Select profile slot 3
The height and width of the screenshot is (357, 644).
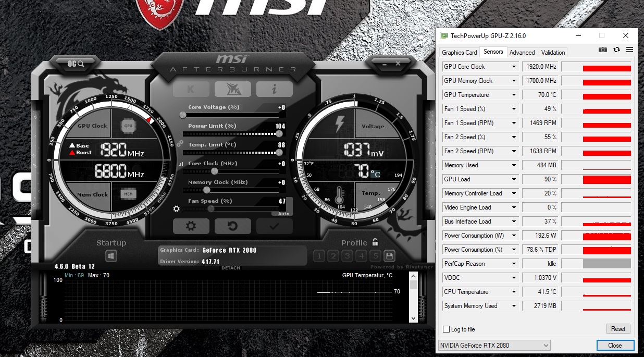(347, 256)
